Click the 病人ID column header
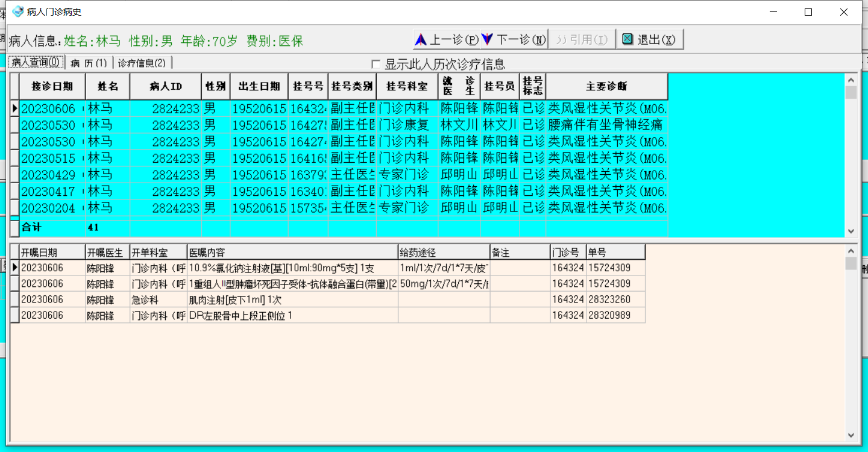Viewport: 868px width, 452px height. 166,86
